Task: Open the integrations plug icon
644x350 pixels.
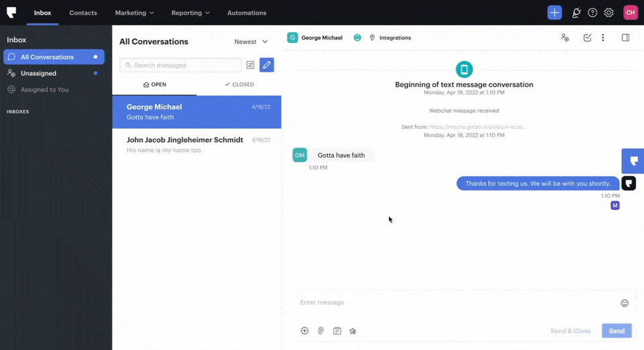Action: [576, 13]
